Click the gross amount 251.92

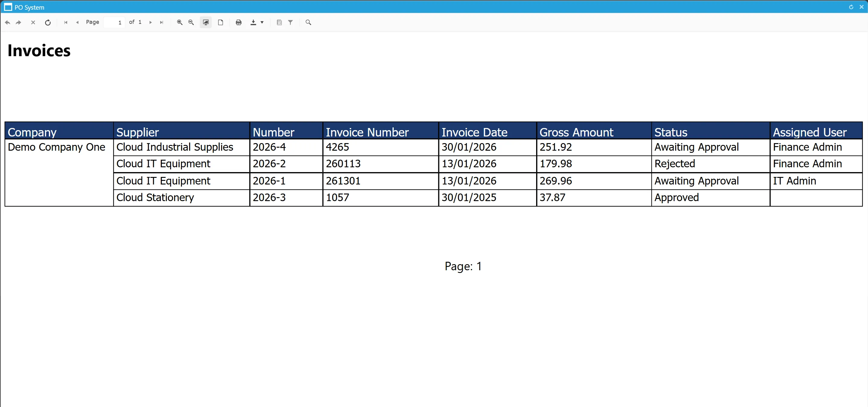pyautogui.click(x=594, y=147)
